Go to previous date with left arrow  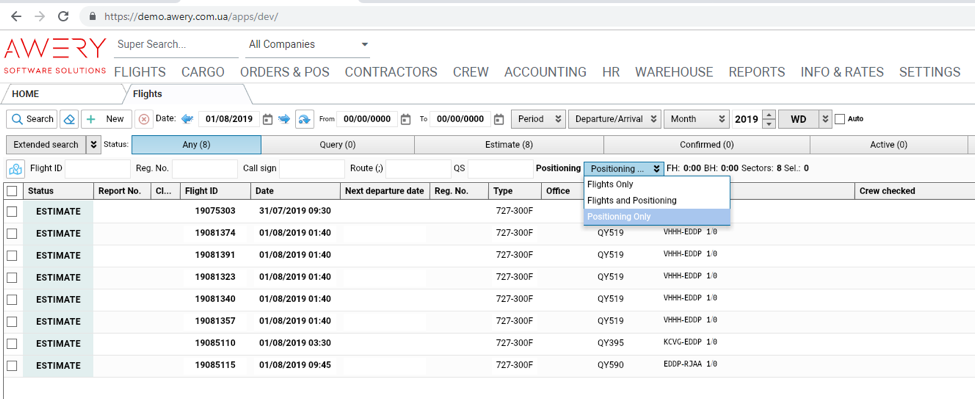point(188,119)
